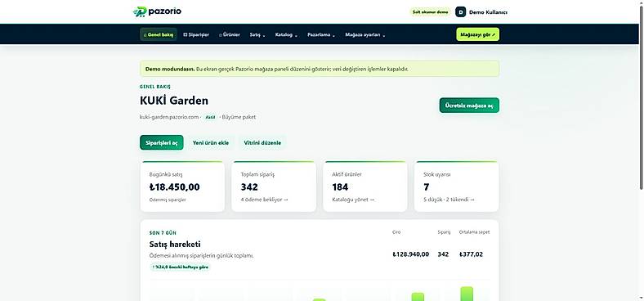
Task: Click the KUKİ Garden store title
Action: pos(174,101)
